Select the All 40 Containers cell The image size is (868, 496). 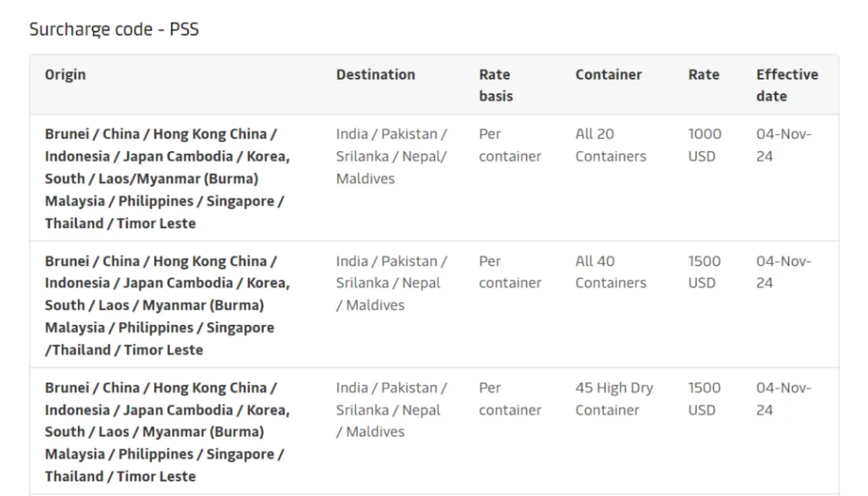(x=610, y=272)
